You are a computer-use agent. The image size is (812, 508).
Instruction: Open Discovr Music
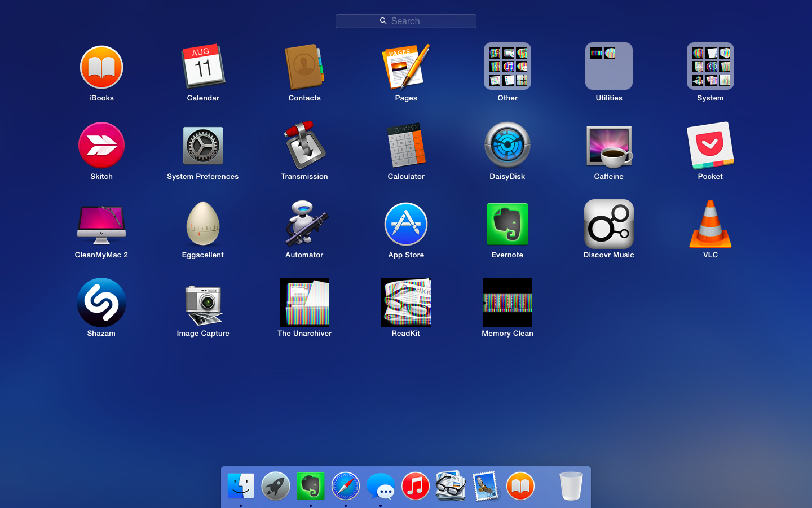click(x=609, y=224)
